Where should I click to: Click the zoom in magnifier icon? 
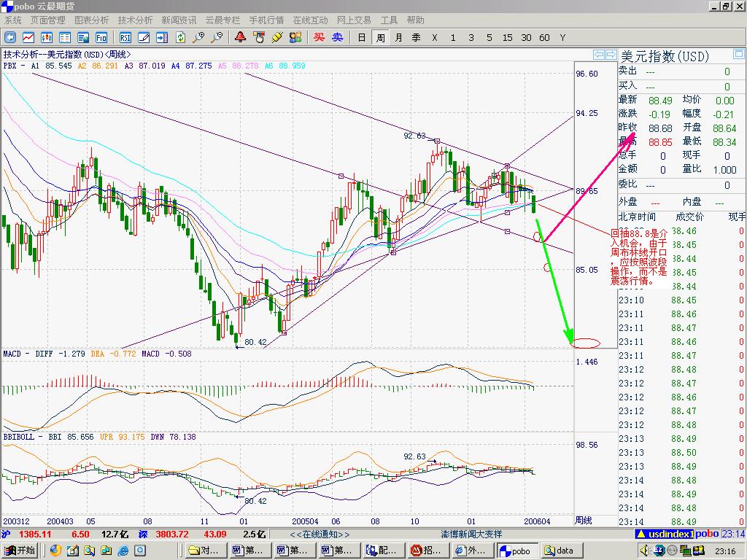pyautogui.click(x=198, y=37)
